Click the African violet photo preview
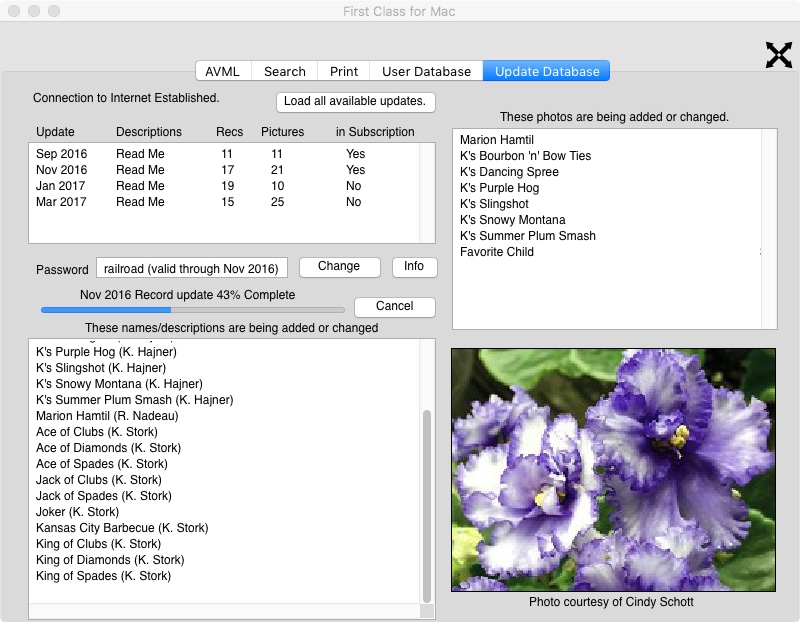The width and height of the screenshot is (800, 622). pos(613,469)
